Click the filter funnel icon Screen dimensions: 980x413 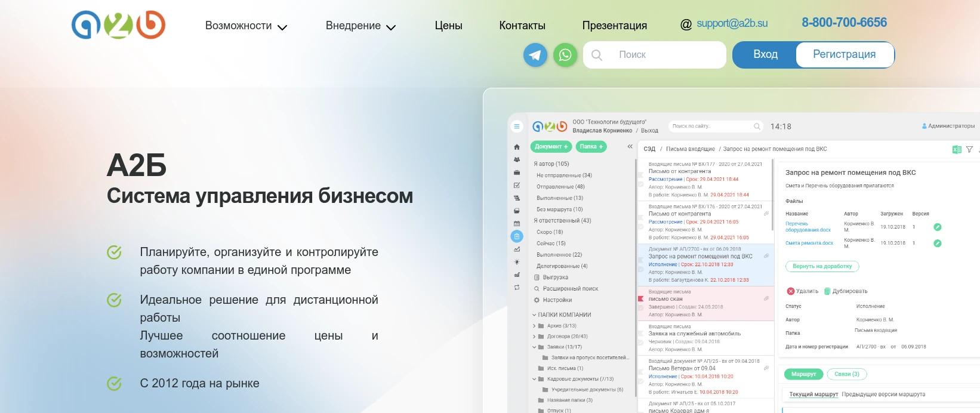(970, 150)
